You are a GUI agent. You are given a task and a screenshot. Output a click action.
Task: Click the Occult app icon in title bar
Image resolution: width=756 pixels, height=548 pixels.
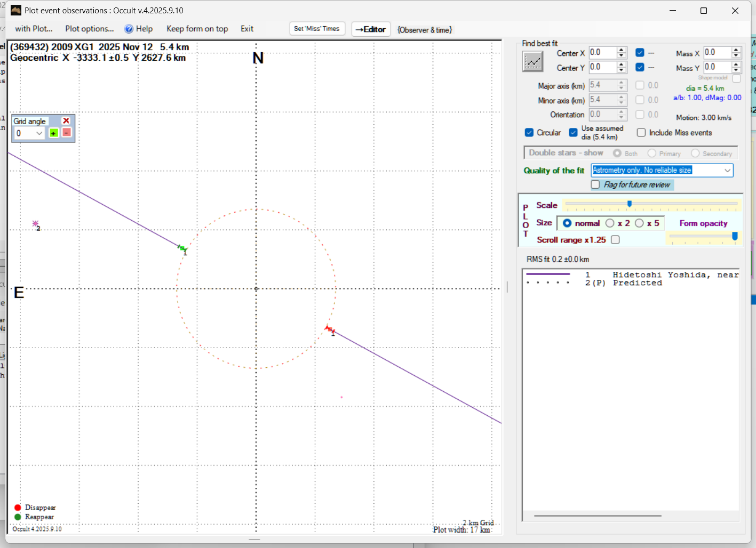coord(16,10)
